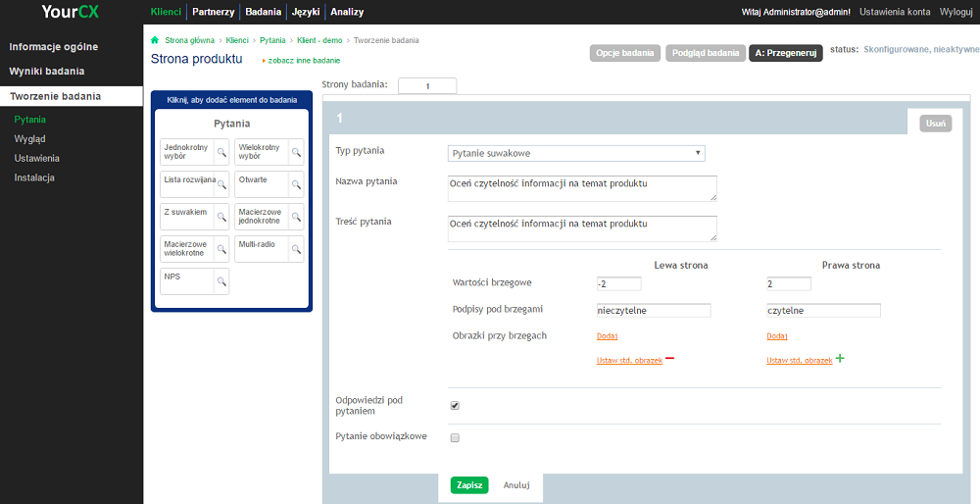The height and width of the screenshot is (504, 980).
Task: Open the Analizy top menu
Action: pyautogui.click(x=347, y=12)
